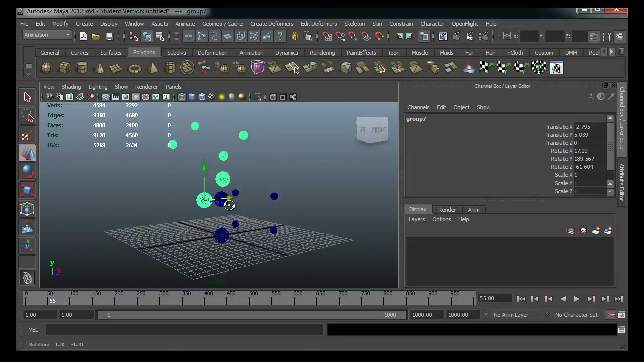Activate the Rotate tool in toolbox

tap(27, 172)
